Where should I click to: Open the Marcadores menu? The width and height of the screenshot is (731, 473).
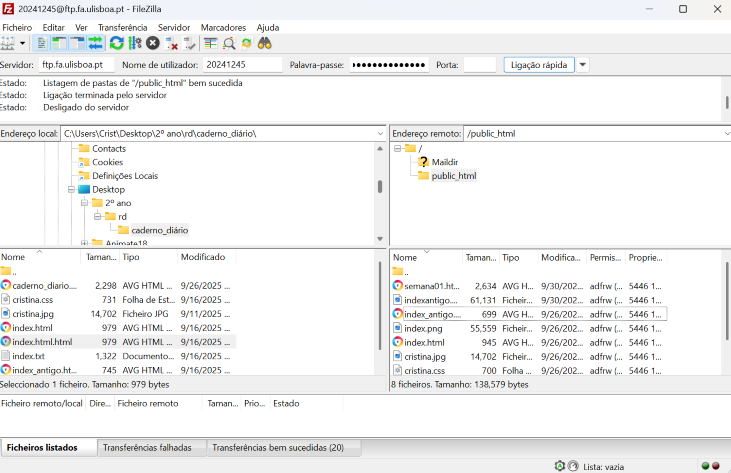[x=223, y=27]
